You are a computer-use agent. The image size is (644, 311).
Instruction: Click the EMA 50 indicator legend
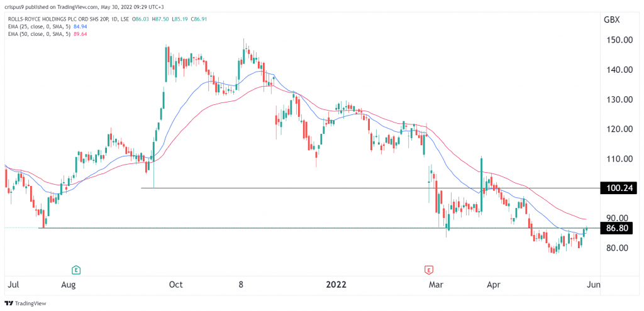[47, 34]
